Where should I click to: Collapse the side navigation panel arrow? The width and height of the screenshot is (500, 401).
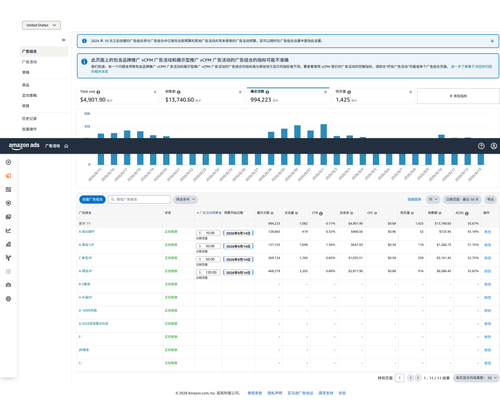click(64, 40)
